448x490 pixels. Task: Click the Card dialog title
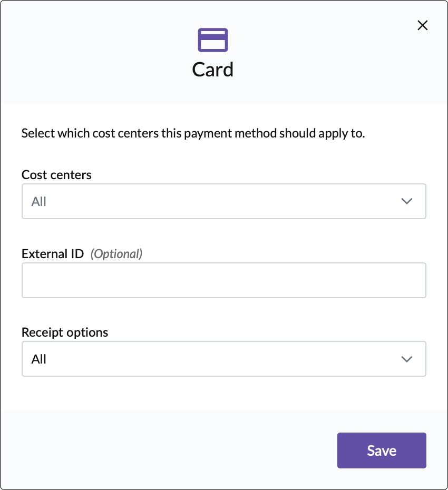point(213,70)
